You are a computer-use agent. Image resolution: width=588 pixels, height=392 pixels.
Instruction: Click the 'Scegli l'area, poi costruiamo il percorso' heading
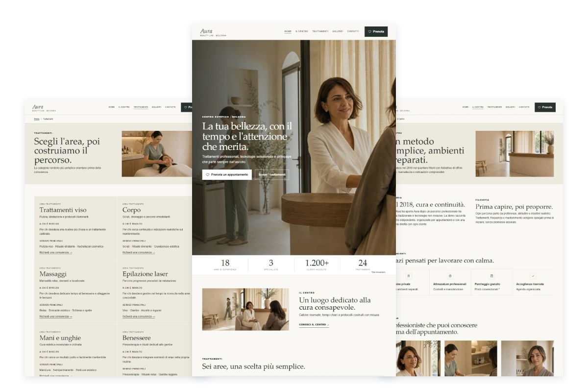pyautogui.click(x=67, y=150)
